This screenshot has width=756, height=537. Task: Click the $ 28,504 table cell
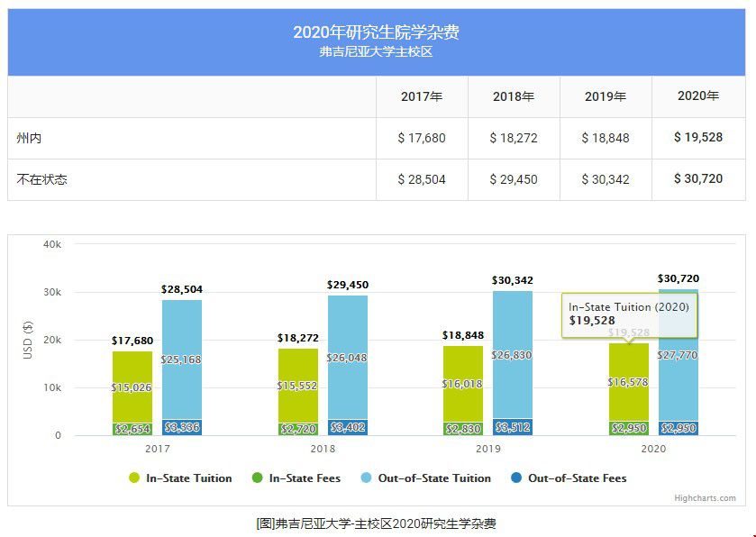[422, 180]
